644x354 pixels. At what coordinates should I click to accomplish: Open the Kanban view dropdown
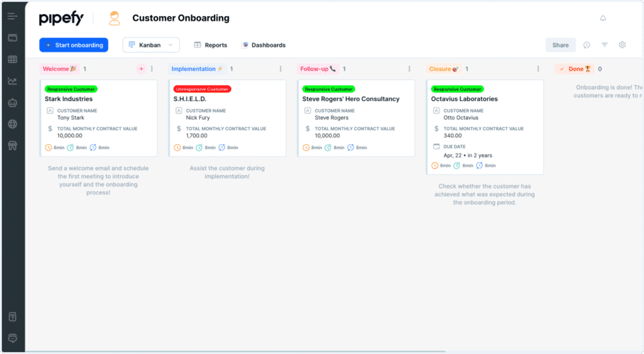coord(151,45)
